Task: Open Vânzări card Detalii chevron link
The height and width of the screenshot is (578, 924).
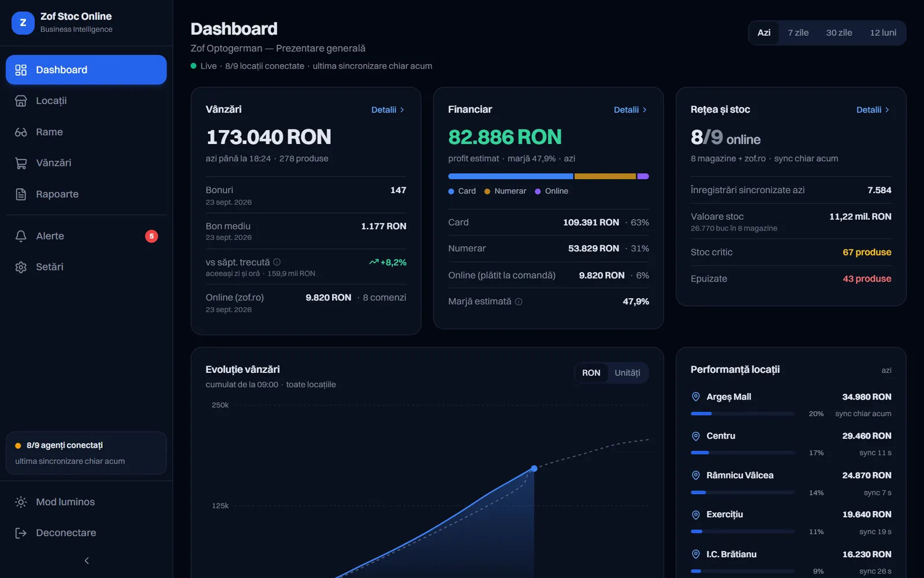Action: coord(388,110)
